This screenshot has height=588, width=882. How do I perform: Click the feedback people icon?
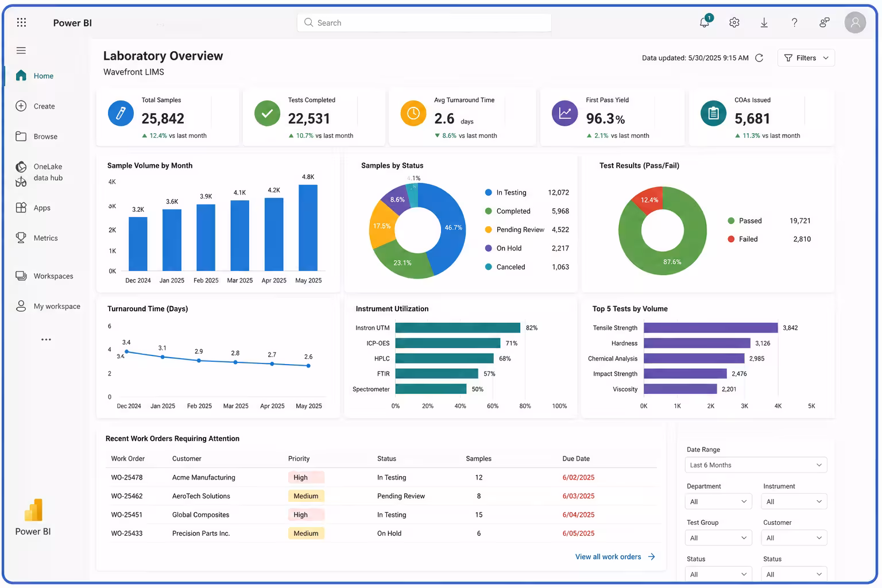824,22
